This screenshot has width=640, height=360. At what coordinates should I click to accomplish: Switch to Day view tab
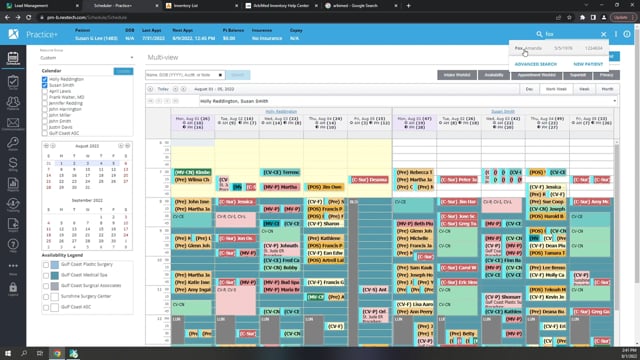click(529, 89)
